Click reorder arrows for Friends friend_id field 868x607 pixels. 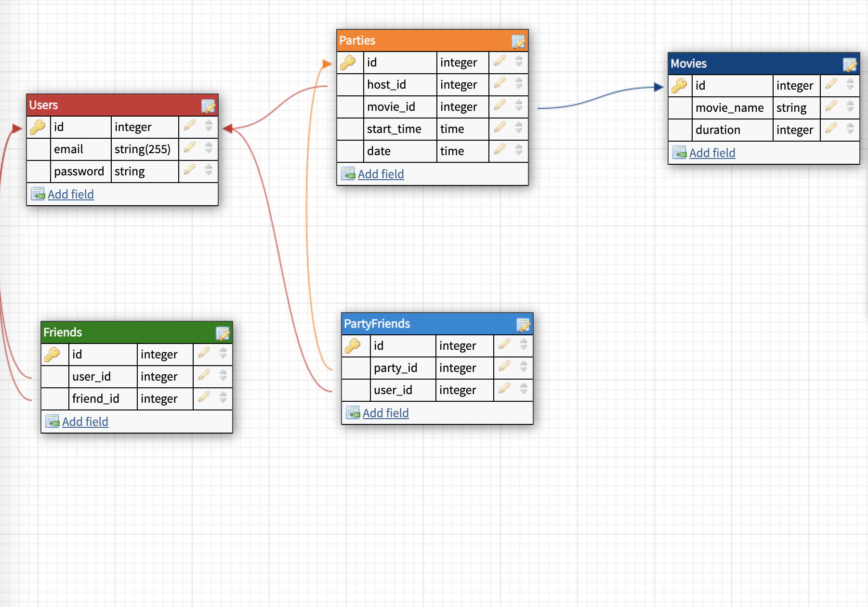[x=223, y=397]
